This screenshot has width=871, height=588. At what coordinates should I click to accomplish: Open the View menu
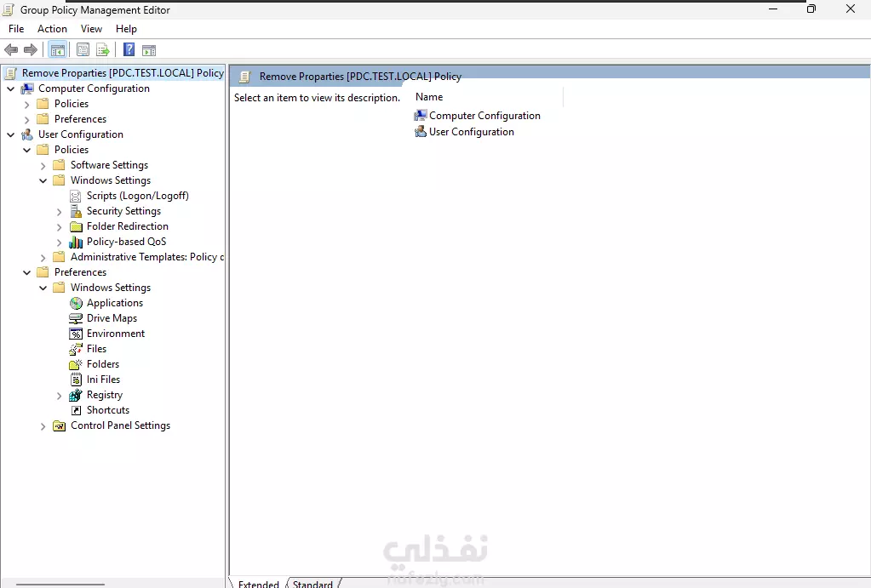91,29
